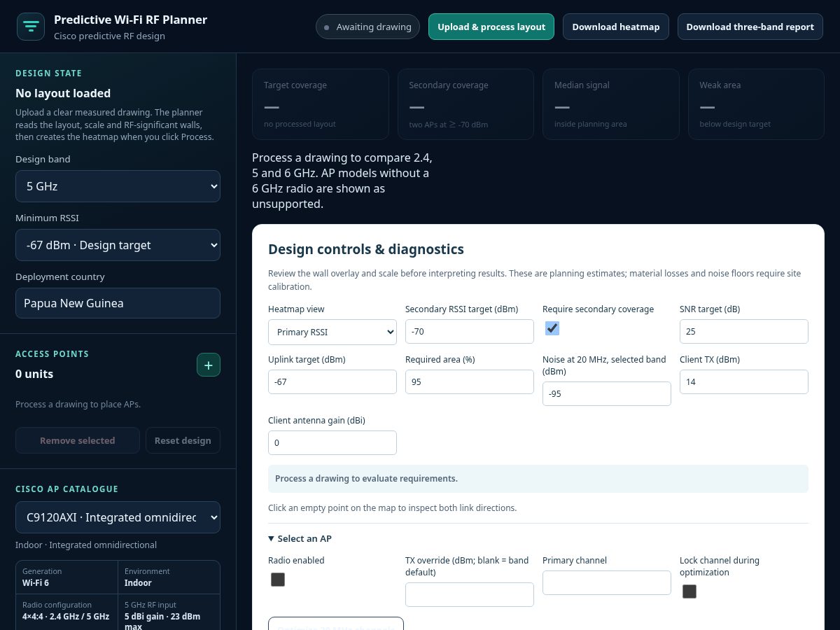Add an access point with the plus button
The image size is (840, 630).
point(209,365)
